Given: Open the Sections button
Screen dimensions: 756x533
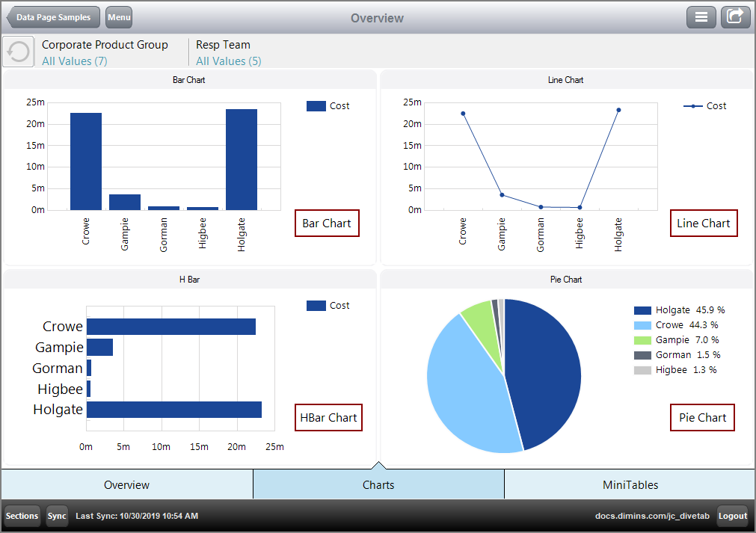Looking at the screenshot, I should click(x=22, y=516).
